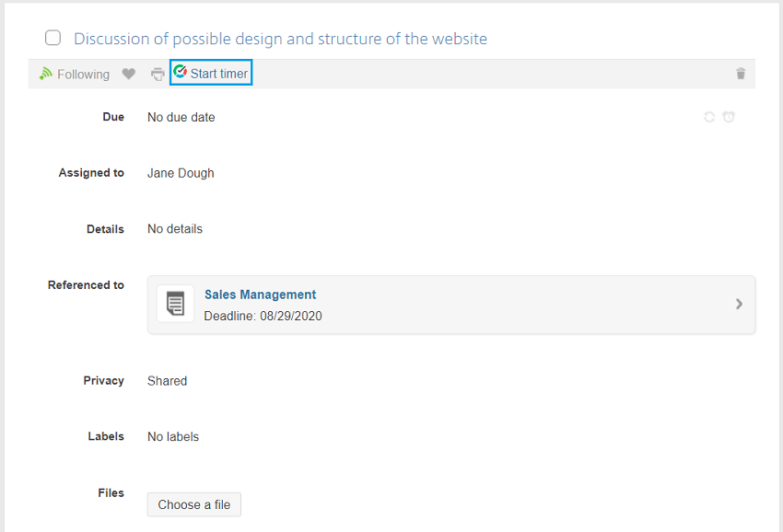Viewport: 783px width, 532px height.
Task: Toggle the Following status
Action: [x=75, y=75]
